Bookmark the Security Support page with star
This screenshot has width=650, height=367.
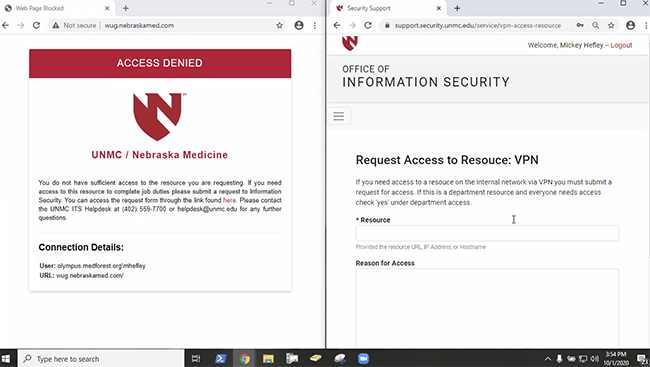point(611,25)
